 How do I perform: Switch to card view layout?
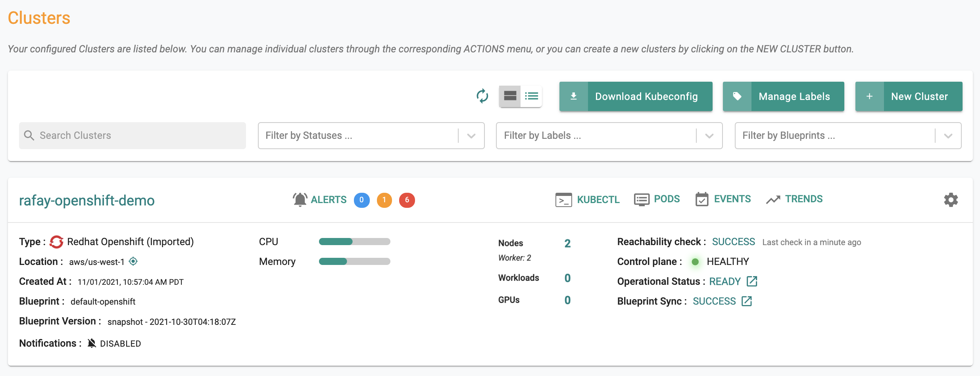(510, 96)
